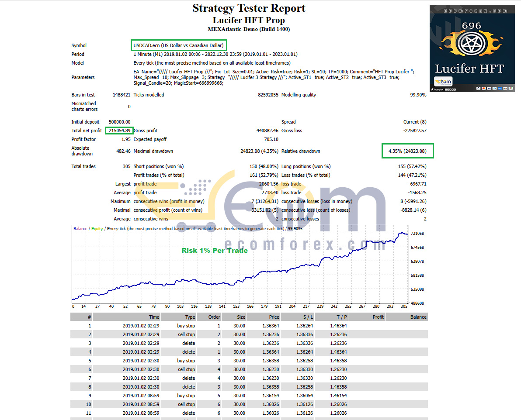Click the Balance legend label in the chart
Image resolution: width=521 pixels, height=420 pixels.
coord(80,229)
